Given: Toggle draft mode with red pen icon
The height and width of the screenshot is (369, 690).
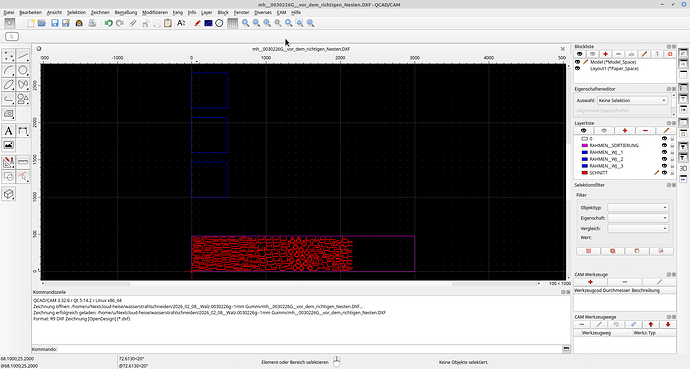Looking at the screenshot, I should click(198, 23).
